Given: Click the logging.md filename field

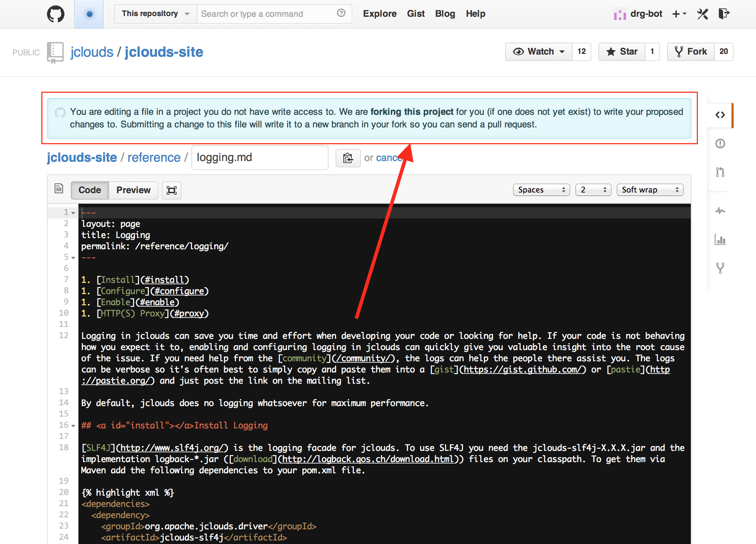Looking at the screenshot, I should pyautogui.click(x=260, y=158).
